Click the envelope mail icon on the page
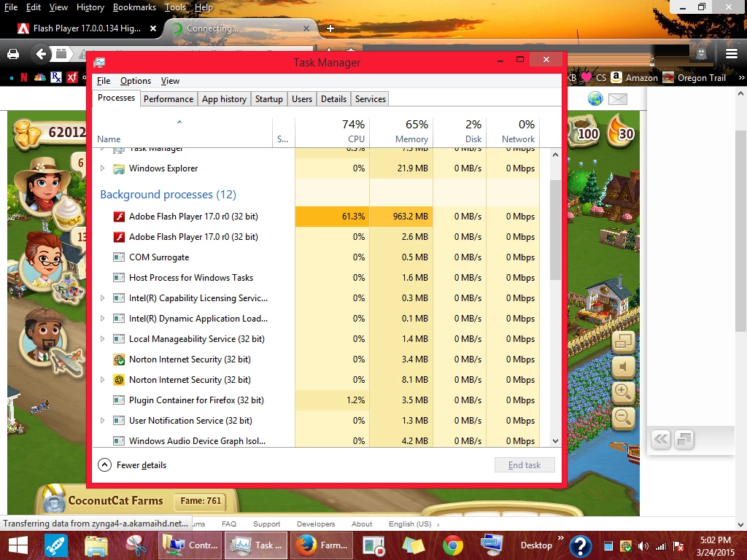The width and height of the screenshot is (747, 560). pyautogui.click(x=618, y=99)
